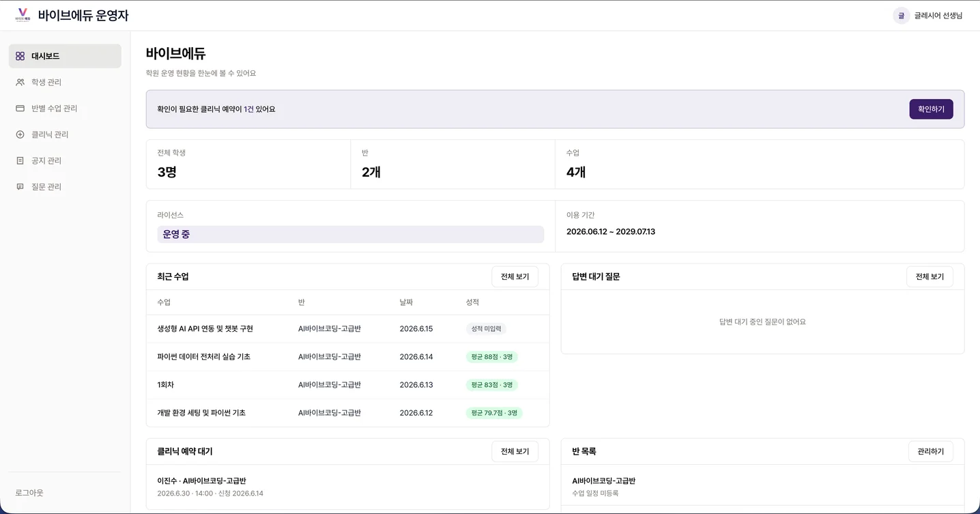Click the 클리닉 관리 plus-circle icon
The height and width of the screenshot is (514, 980).
[20, 134]
